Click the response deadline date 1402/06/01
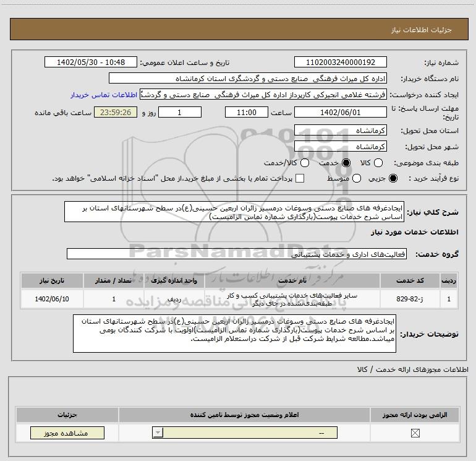Screen dimensions: 476x461 [340, 112]
